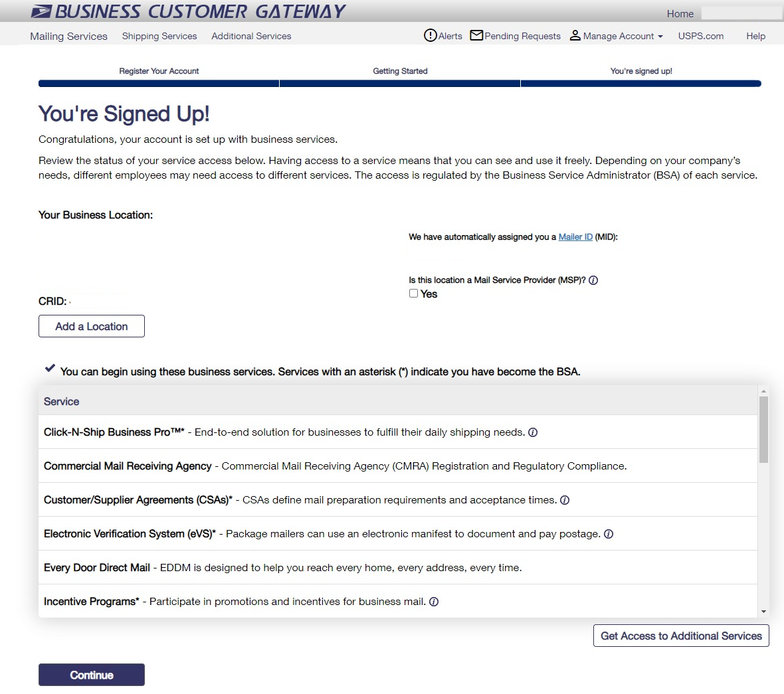Click info icon for Customer/Supplier Agreements row
The width and height of the screenshot is (784, 694).
pos(565,500)
